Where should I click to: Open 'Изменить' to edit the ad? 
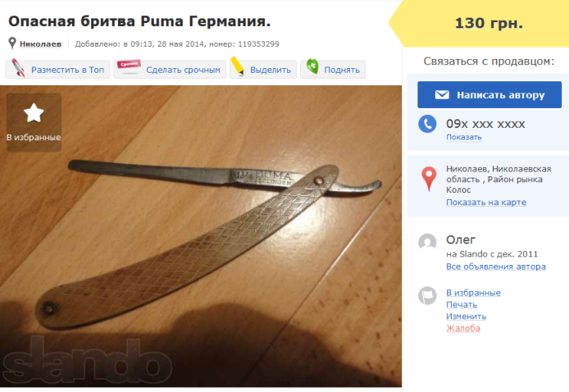pos(466,316)
